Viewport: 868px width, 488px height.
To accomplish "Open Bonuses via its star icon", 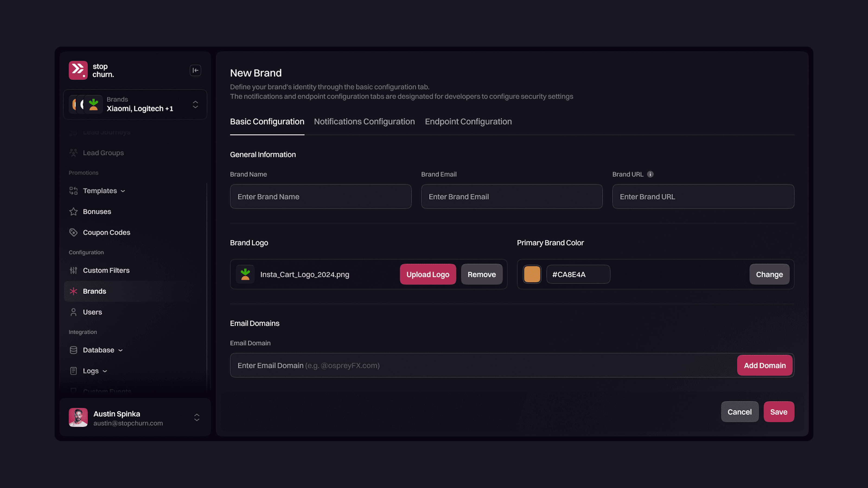I will [x=74, y=211].
